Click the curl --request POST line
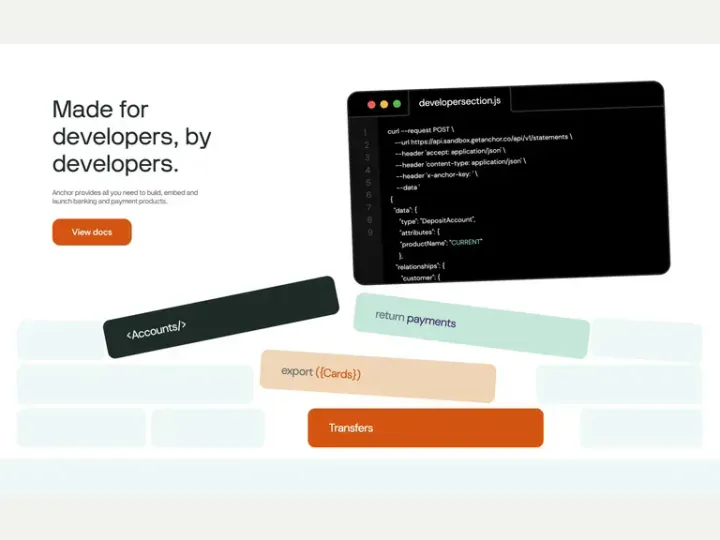Image resolution: width=720 pixels, height=540 pixels. [421, 130]
